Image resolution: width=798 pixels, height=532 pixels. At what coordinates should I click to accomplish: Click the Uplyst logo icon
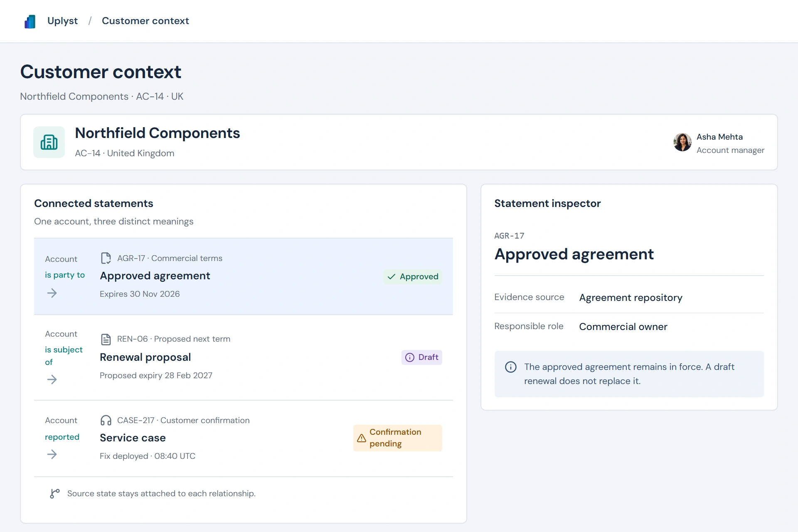coord(30,21)
